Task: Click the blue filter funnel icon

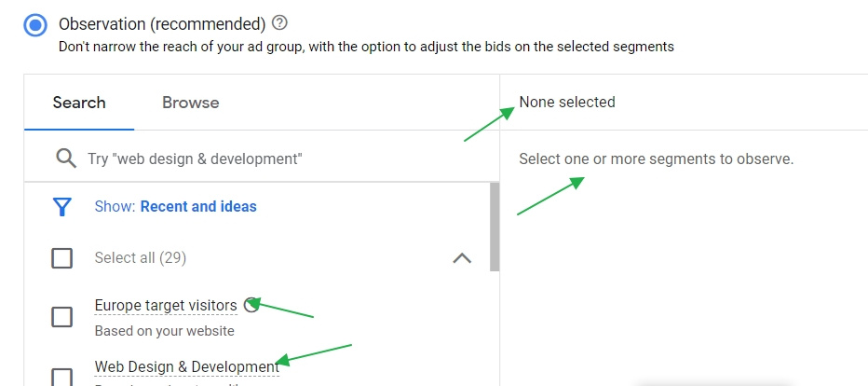Action: 62,207
